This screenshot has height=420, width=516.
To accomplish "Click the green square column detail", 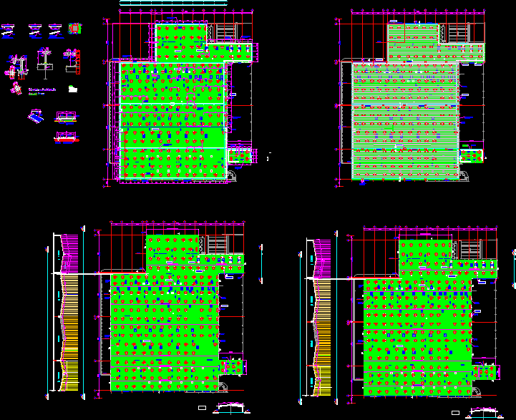I will (x=74, y=29).
